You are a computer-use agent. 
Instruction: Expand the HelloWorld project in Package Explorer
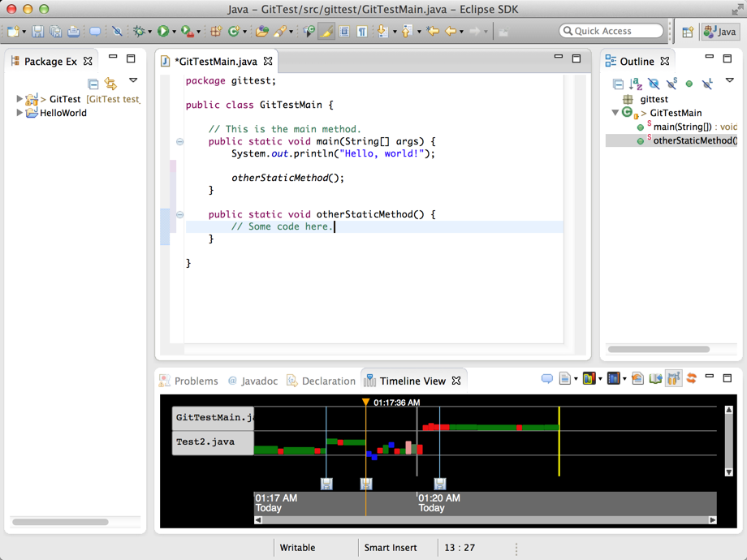(19, 113)
